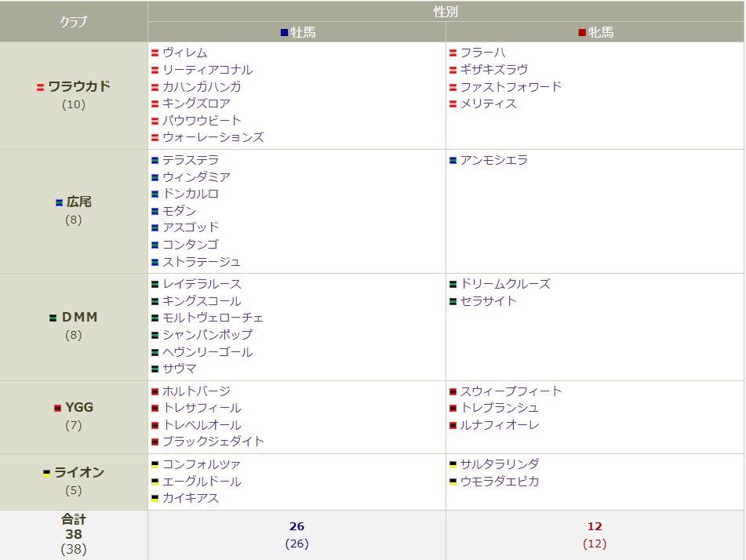This screenshot has width=746, height=560.
Task: Click the green club icon beside DMM
Action: [x=53, y=317]
